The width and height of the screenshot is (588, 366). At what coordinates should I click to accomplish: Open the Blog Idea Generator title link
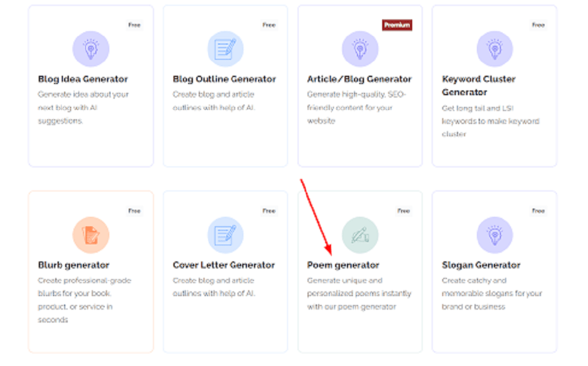(x=83, y=79)
